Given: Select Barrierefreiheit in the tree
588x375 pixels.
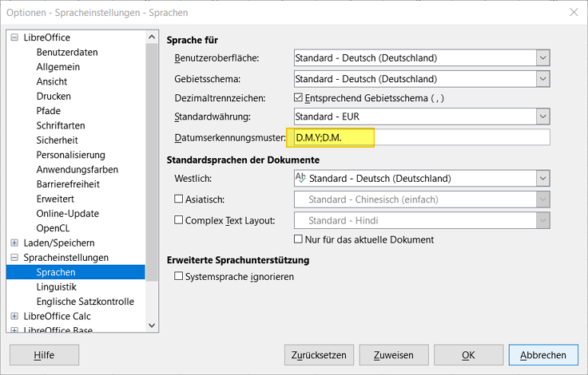Looking at the screenshot, I should [x=68, y=184].
